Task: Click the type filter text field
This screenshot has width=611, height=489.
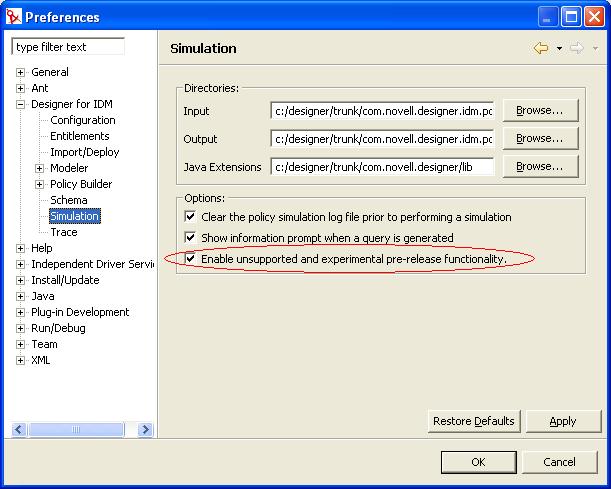Action: coord(68,47)
